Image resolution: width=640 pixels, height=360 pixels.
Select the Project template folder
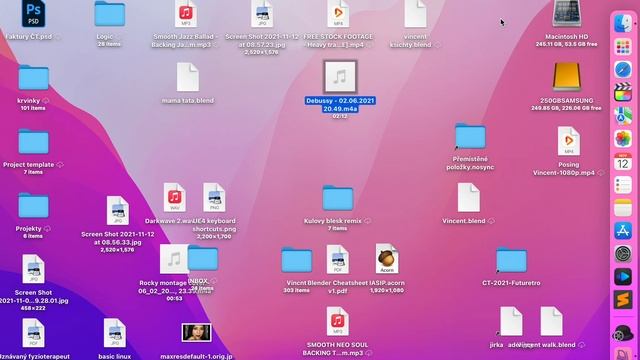33,142
